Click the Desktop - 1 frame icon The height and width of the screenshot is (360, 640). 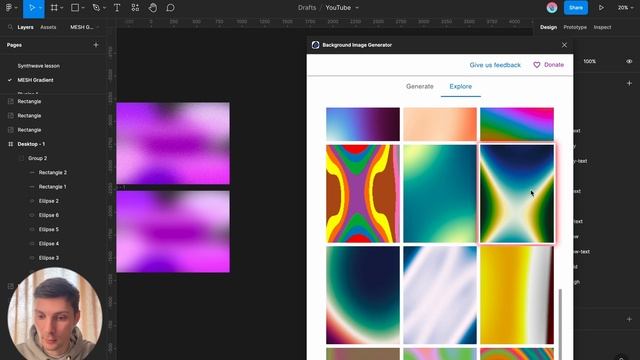coord(11,144)
